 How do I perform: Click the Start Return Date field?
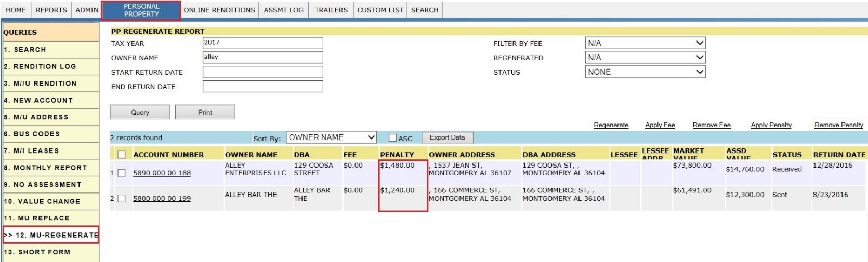click(262, 72)
